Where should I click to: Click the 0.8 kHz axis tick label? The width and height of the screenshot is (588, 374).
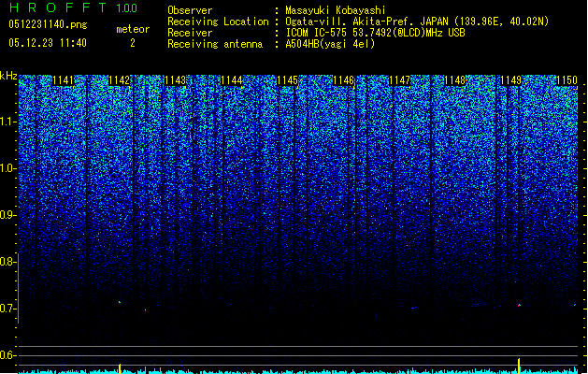click(7, 262)
